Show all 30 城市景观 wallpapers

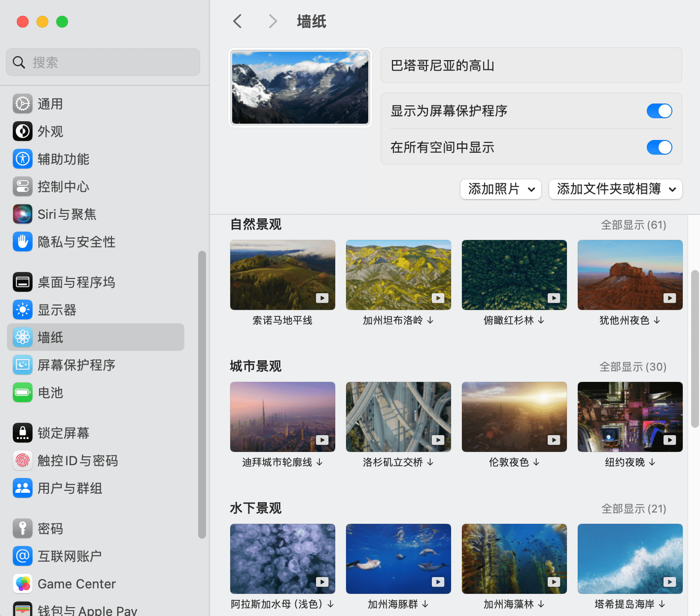point(633,367)
